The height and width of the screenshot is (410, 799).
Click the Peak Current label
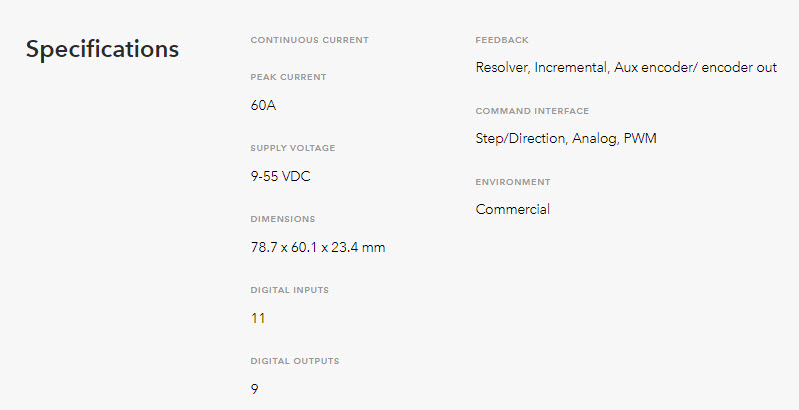click(288, 77)
